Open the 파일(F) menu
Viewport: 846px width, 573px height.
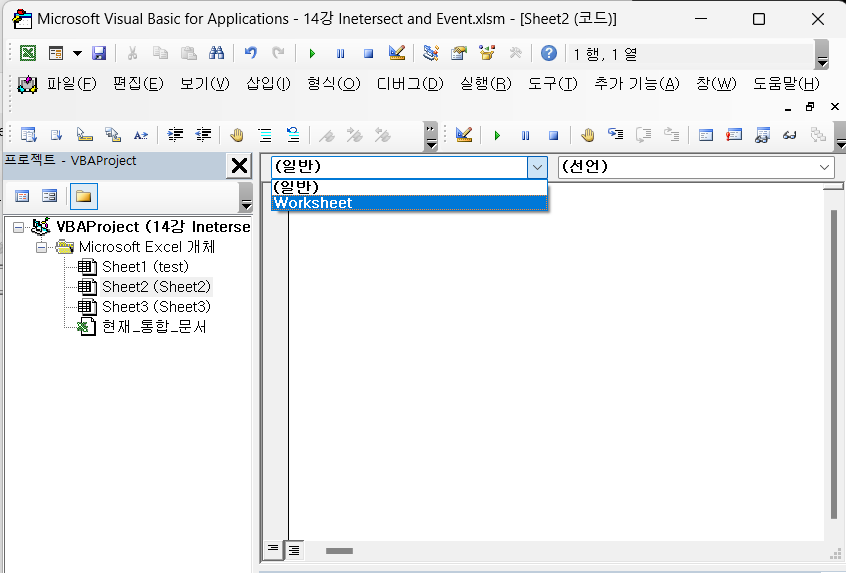point(71,84)
